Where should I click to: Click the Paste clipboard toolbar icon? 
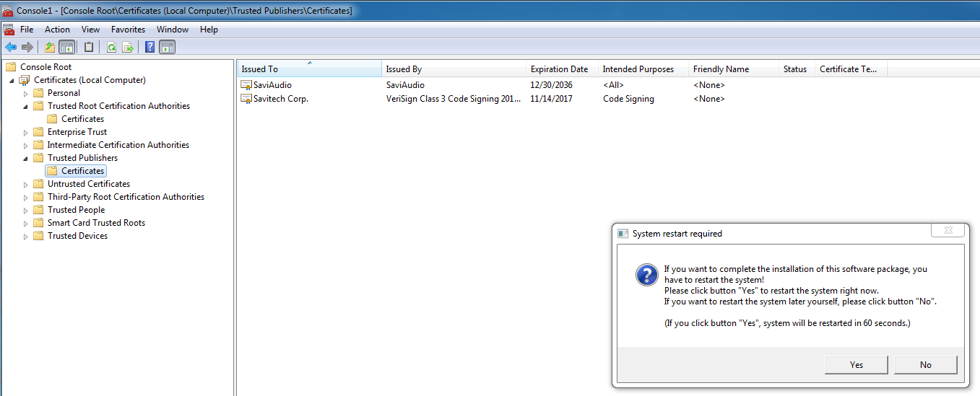[x=89, y=48]
